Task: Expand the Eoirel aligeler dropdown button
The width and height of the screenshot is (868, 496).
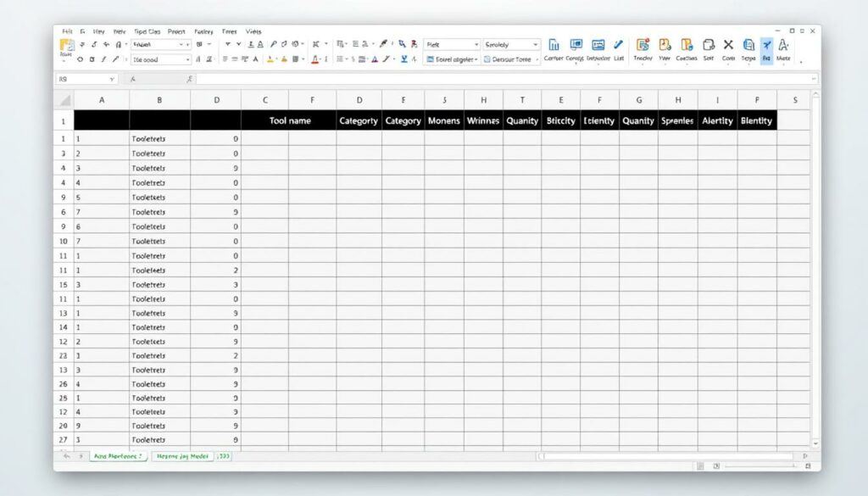Action: click(x=452, y=59)
